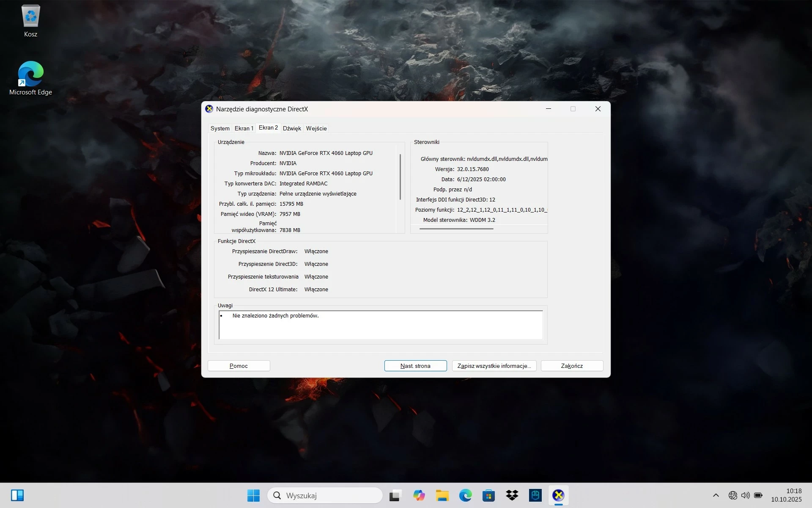Viewport: 812px width, 508px height.
Task: Open the Dźwięk tab
Action: (292, 128)
